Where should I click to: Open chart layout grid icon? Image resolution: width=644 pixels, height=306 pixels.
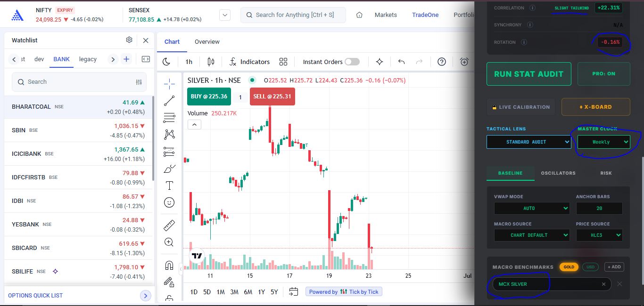tap(283, 62)
